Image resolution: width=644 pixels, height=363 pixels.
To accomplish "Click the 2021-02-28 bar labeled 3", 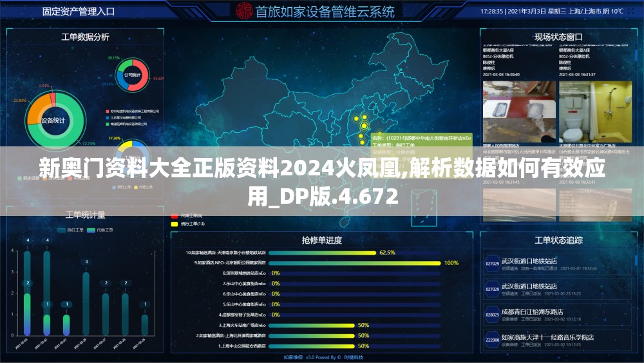I will 86,304.
